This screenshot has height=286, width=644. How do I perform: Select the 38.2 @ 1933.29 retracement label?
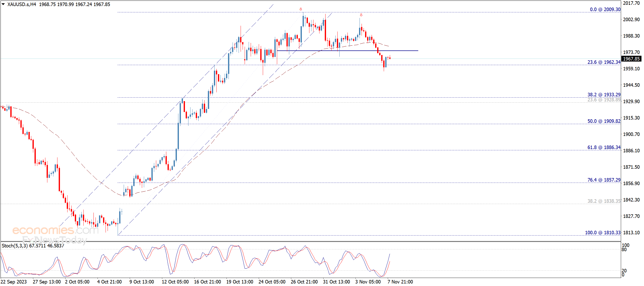click(x=604, y=95)
